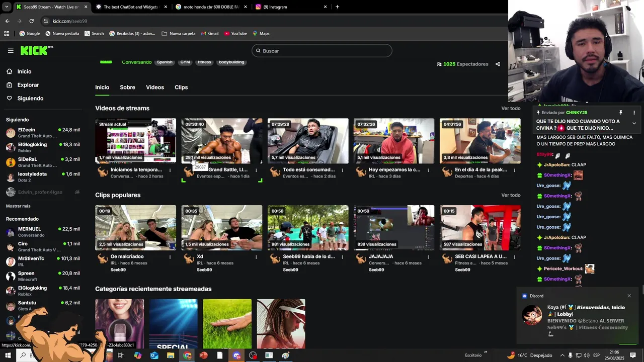The width and height of the screenshot is (644, 362).
Task: Open options for 'En el día 4 de la peak' video
Action: pos(514,170)
